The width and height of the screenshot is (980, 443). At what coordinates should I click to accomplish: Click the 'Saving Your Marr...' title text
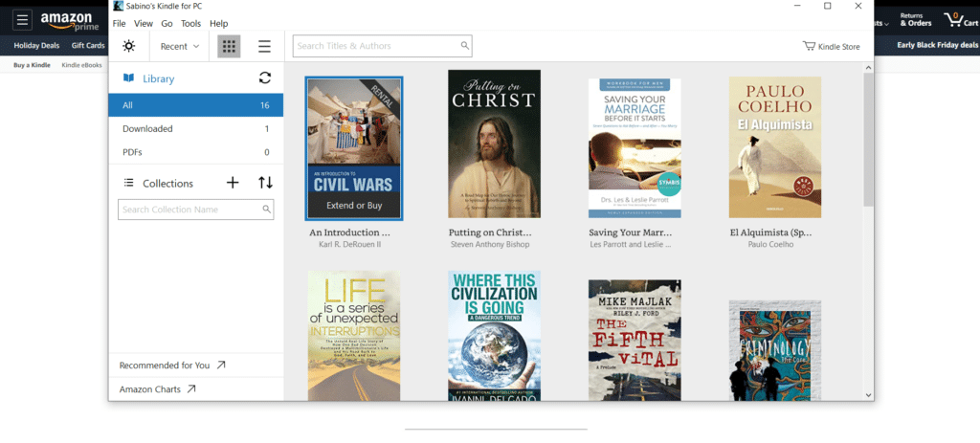coord(630,233)
